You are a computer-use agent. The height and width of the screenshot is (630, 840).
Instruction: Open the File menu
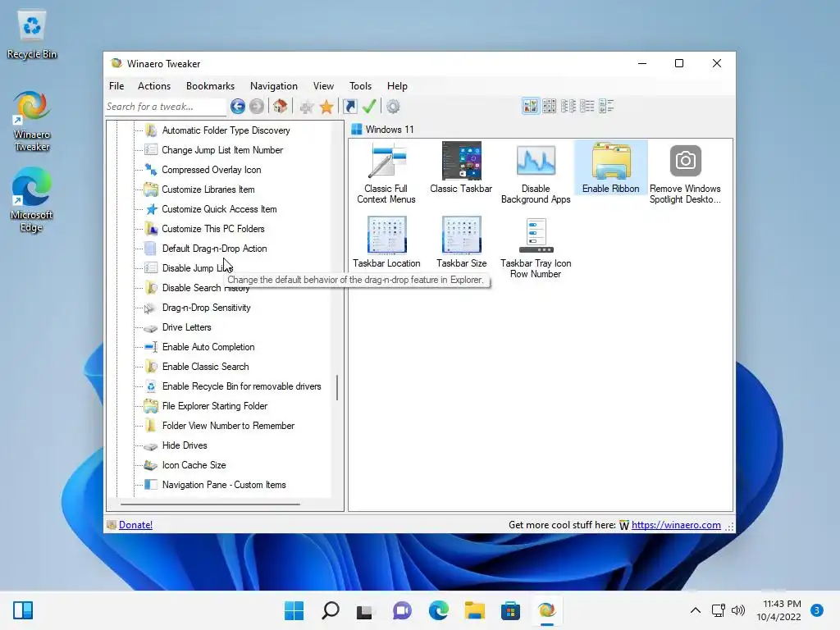[x=116, y=85]
